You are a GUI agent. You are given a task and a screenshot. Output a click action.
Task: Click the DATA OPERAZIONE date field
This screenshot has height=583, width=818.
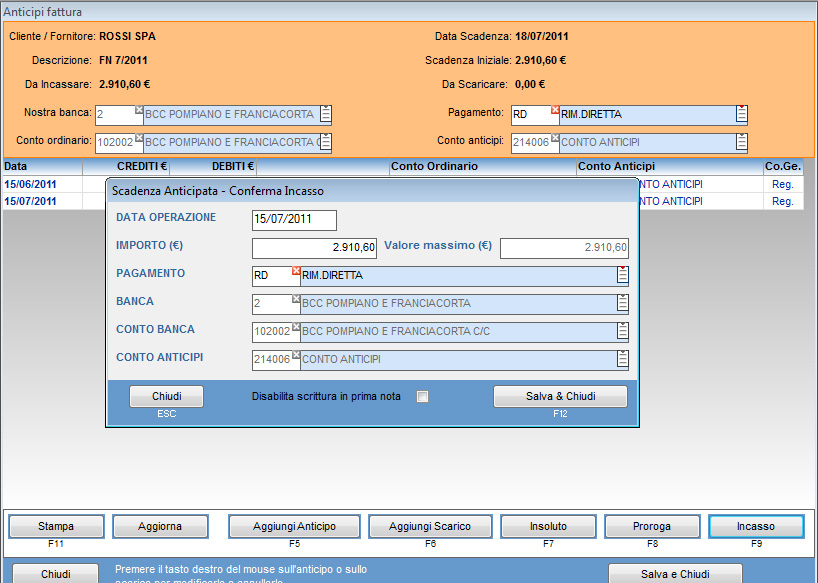[294, 220]
